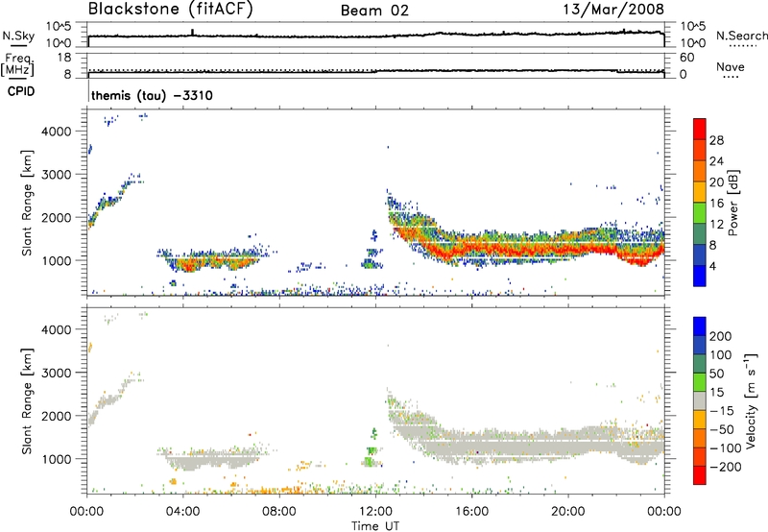Click the 'CPID' label
Screen dimensions: 768x532
tap(21, 91)
